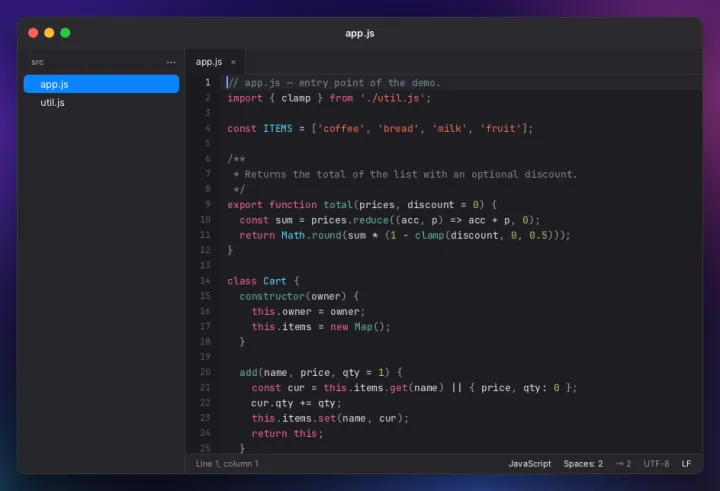
Task: Click 'Map' in new Map()
Action: 363,327
